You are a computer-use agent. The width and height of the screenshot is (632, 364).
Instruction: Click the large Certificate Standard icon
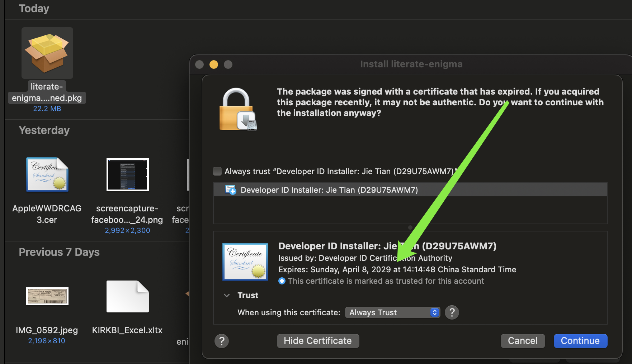245,262
